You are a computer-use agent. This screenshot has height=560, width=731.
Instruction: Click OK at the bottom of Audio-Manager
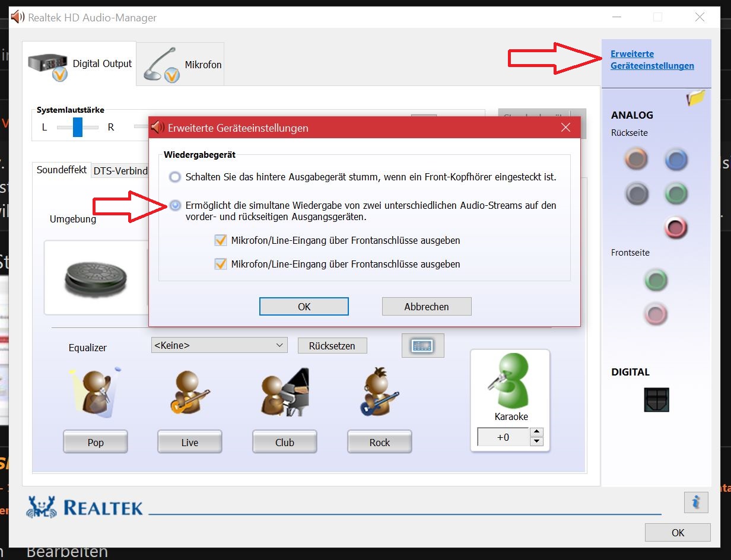pyautogui.click(x=678, y=533)
